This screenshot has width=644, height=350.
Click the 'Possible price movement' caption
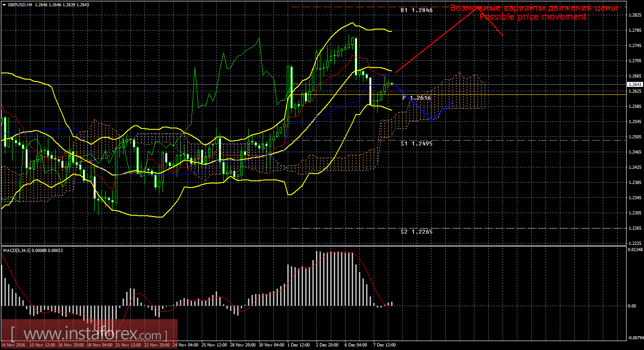[x=533, y=17]
